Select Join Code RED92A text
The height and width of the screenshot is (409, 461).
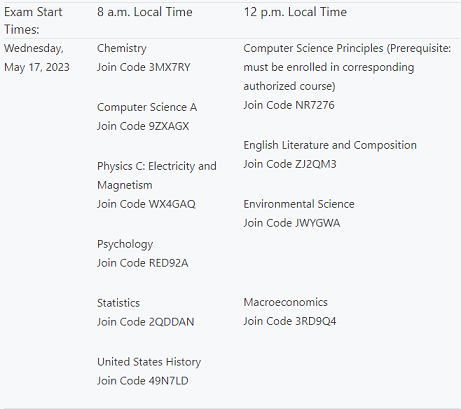(x=143, y=263)
